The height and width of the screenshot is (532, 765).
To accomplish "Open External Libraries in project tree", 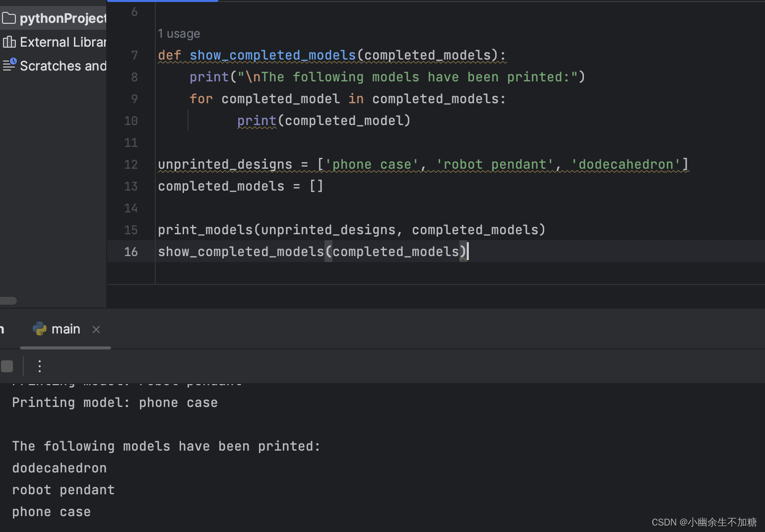I will [x=53, y=42].
